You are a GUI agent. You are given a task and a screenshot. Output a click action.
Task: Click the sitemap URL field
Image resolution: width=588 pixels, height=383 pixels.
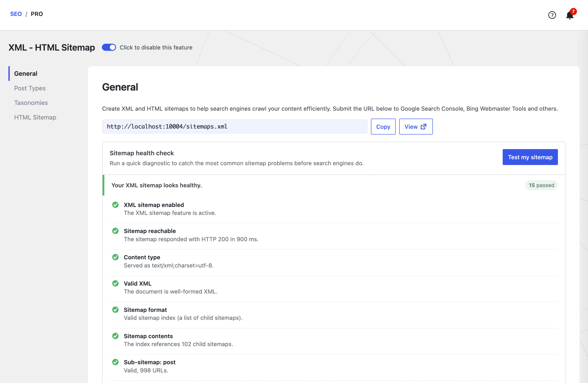pos(235,127)
